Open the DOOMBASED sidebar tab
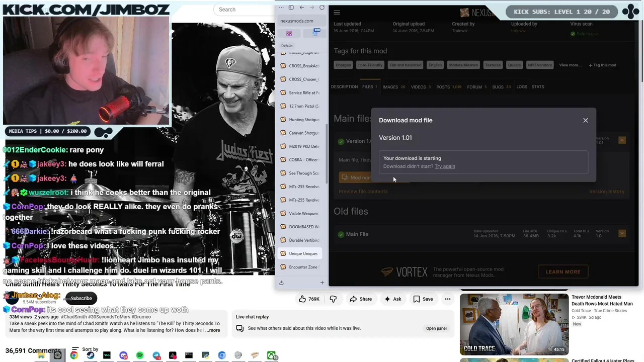Image resolution: width=644 pixels, height=362 pixels. point(301,227)
